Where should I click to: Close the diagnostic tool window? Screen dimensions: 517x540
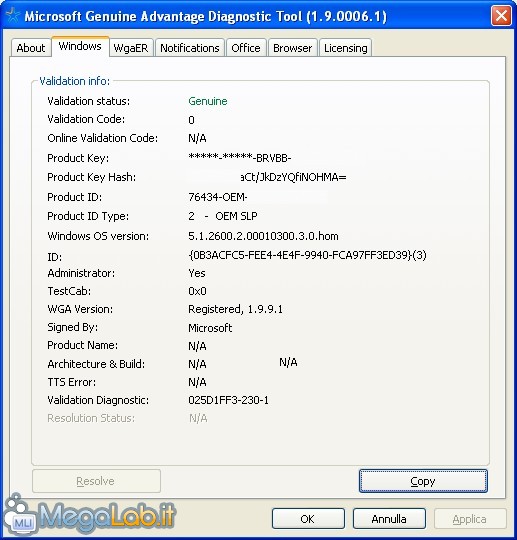tap(501, 15)
